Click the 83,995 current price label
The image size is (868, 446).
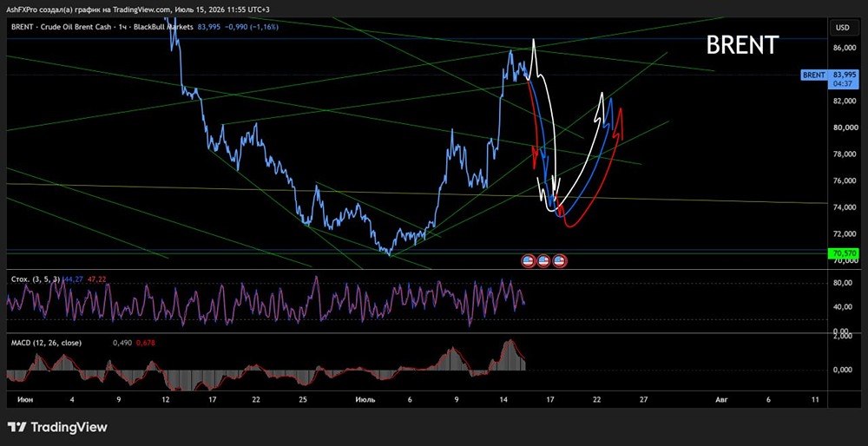845,74
